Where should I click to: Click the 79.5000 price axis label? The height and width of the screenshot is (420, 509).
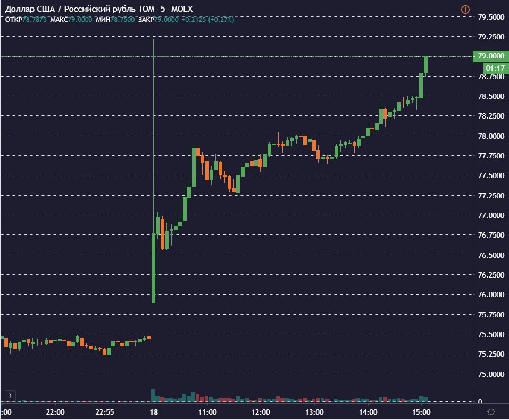click(x=491, y=17)
